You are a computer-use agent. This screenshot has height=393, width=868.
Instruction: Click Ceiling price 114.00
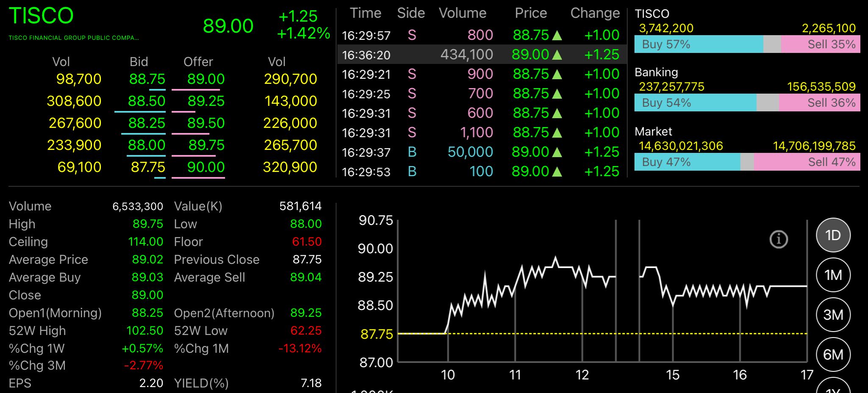pos(145,242)
